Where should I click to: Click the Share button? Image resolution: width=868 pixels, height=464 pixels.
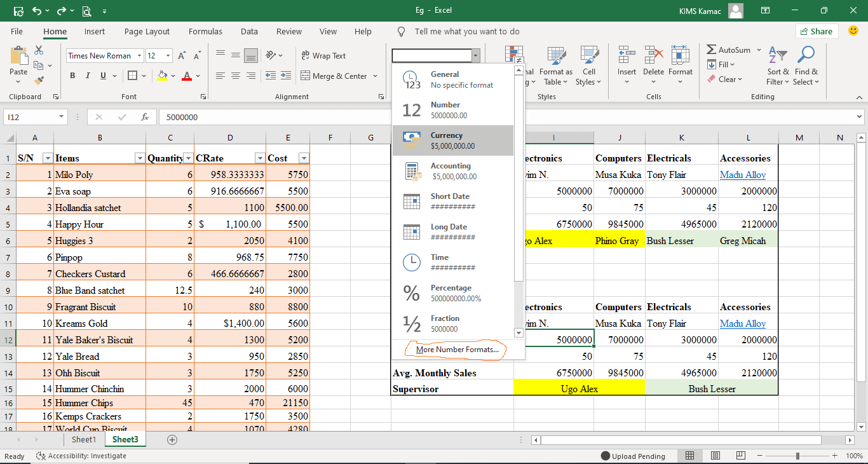coord(816,31)
